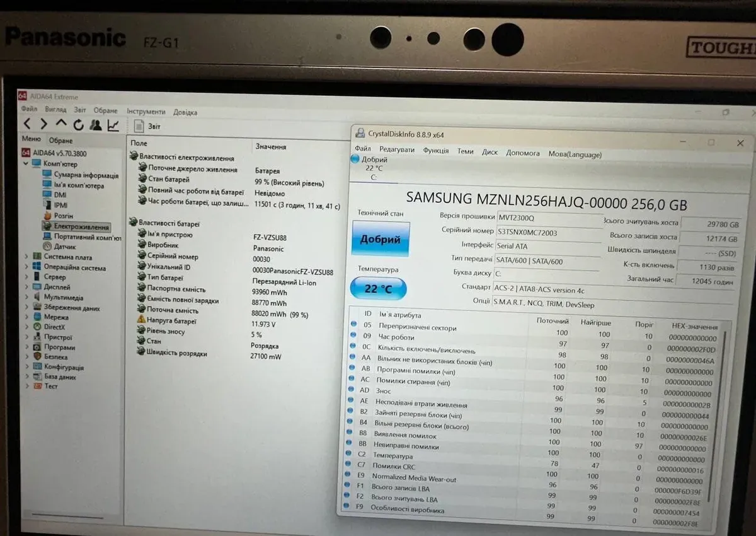Open the Функція menu in CrystalDiskInfo
The image size is (756, 536).
[436, 151]
